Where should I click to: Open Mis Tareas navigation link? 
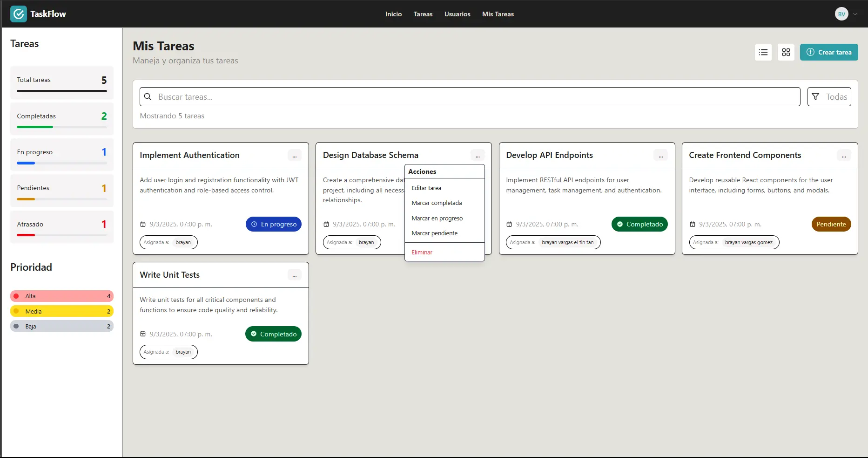[498, 14]
